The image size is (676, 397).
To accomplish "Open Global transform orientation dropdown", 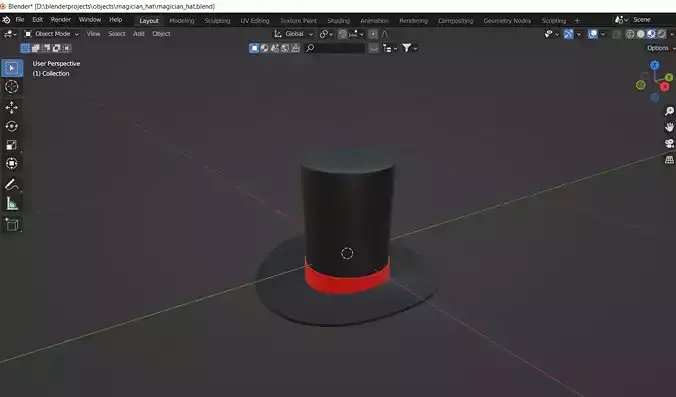I will [294, 34].
